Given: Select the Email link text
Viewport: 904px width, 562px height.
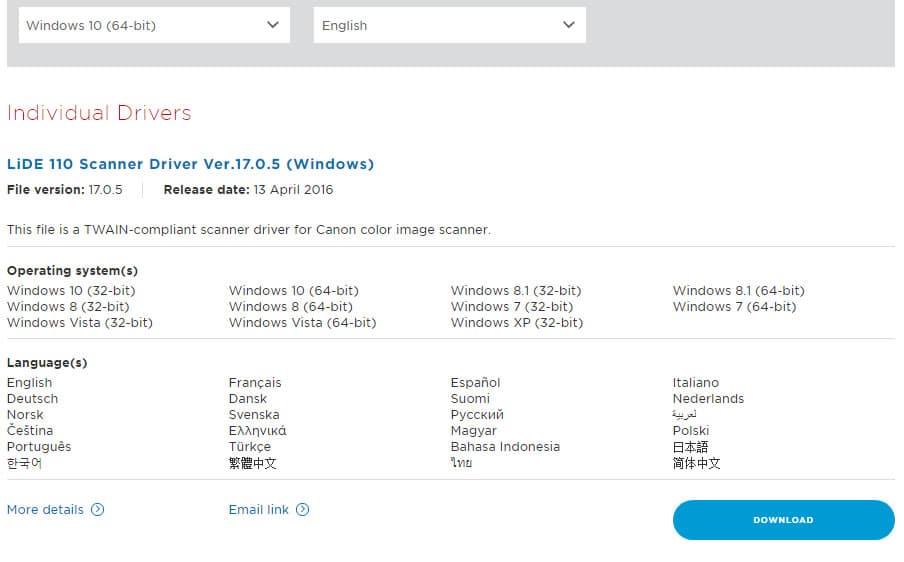Looking at the screenshot, I should click(x=258, y=510).
